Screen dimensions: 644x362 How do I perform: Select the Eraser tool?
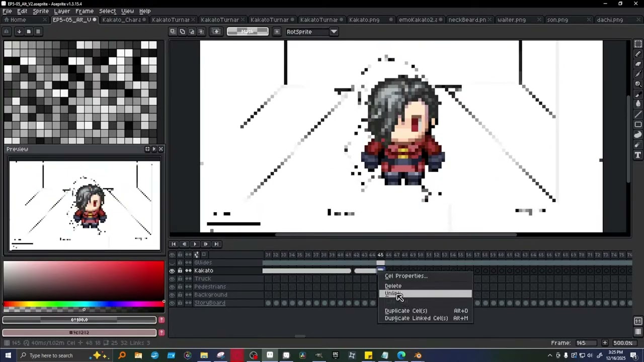638,64
